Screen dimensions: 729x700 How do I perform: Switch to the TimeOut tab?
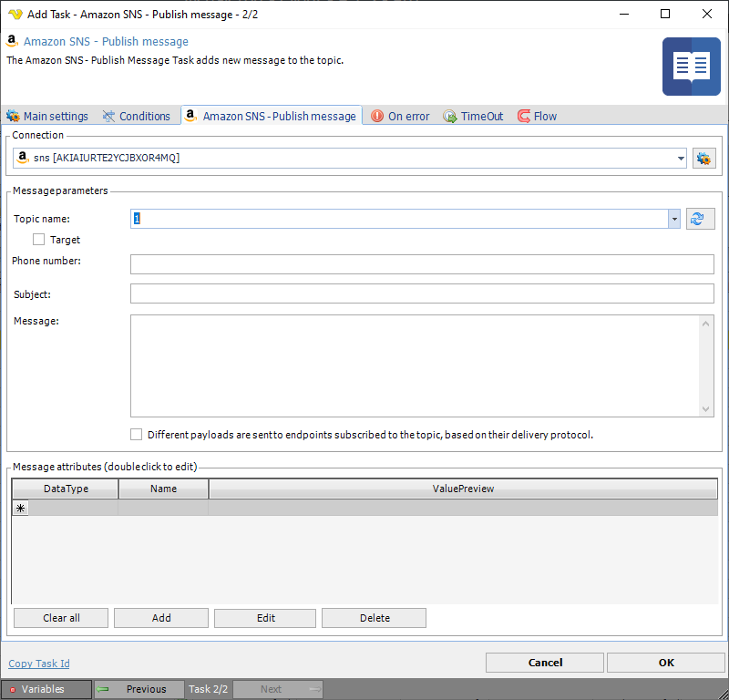pyautogui.click(x=473, y=117)
